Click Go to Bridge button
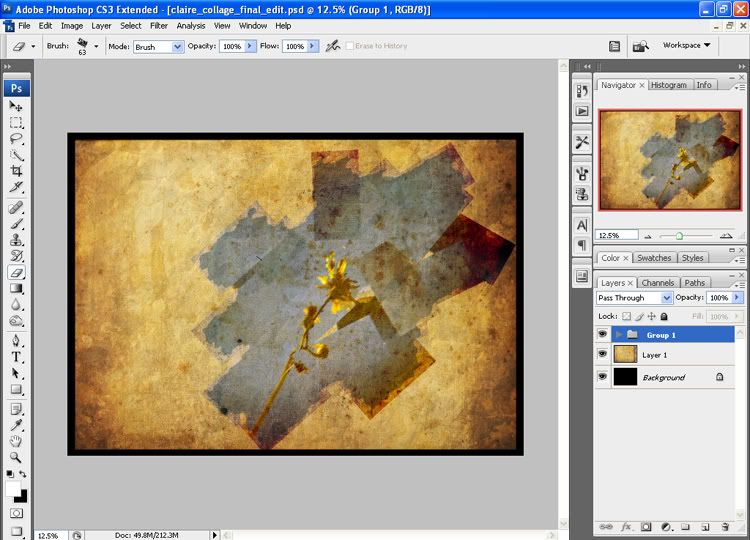Image resolution: width=750 pixels, height=540 pixels. [x=641, y=46]
